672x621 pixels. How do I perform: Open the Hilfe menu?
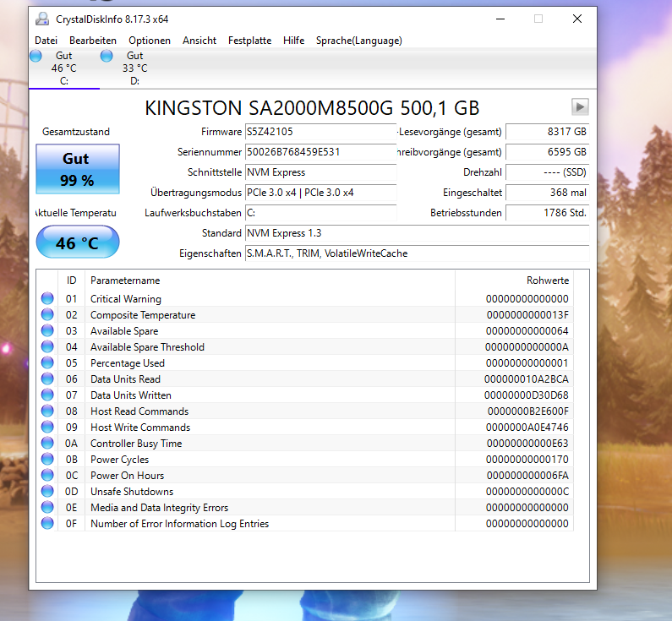(293, 41)
